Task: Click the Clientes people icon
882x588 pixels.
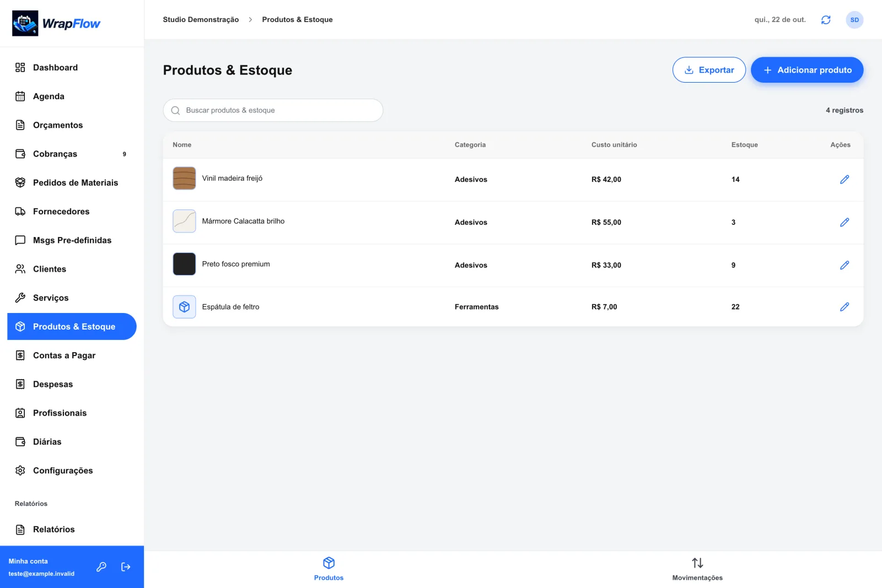Action: 20,269
